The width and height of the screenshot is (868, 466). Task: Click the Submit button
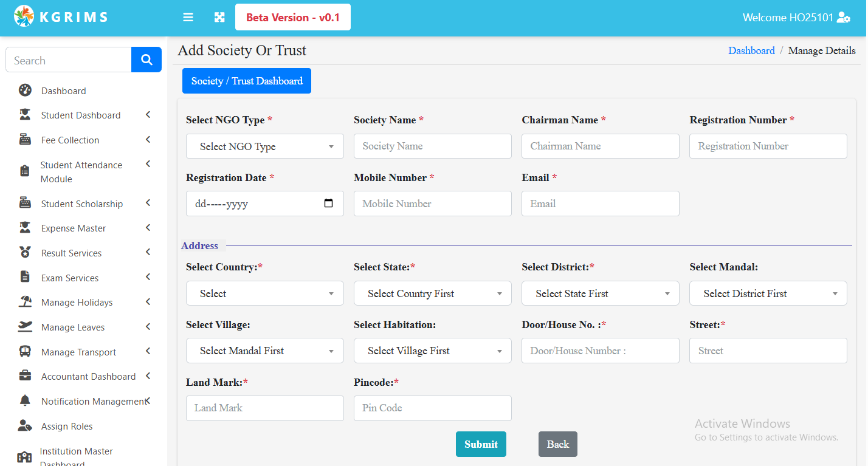tap(481, 444)
